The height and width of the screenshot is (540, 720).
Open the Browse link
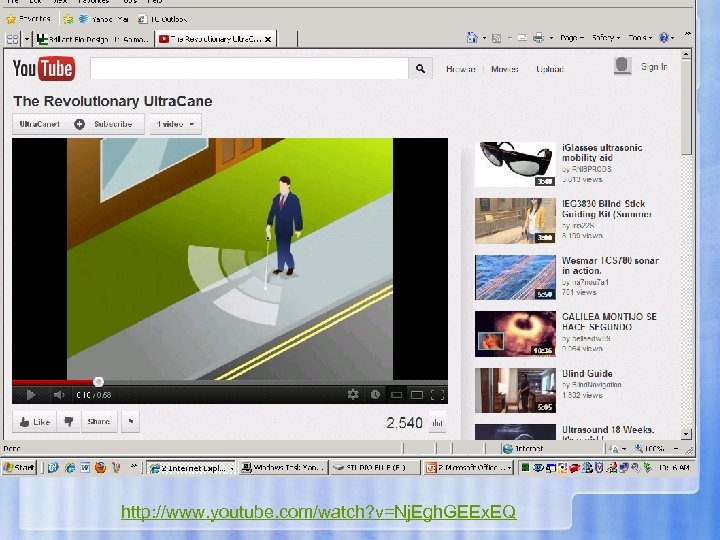(x=461, y=69)
